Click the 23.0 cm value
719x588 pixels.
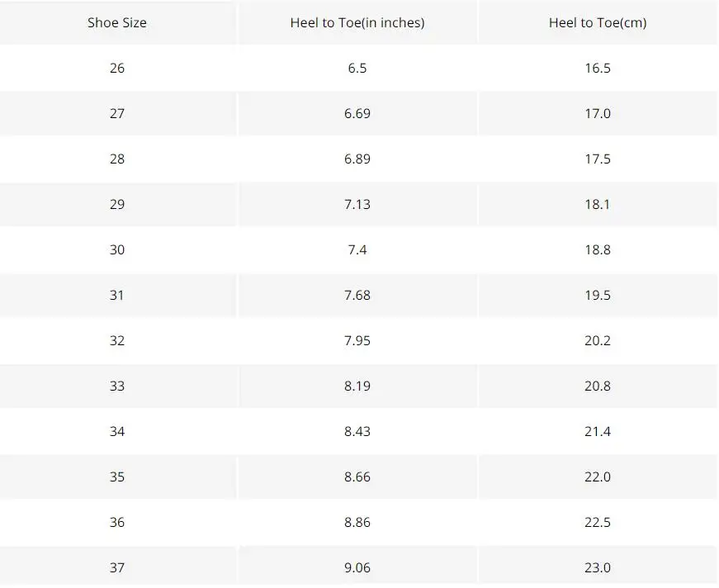(x=598, y=567)
